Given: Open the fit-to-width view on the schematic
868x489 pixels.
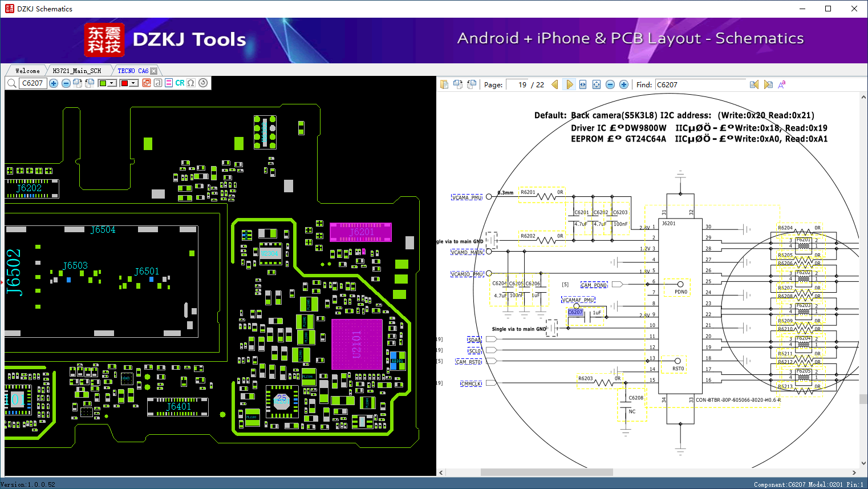Looking at the screenshot, I should coord(582,84).
